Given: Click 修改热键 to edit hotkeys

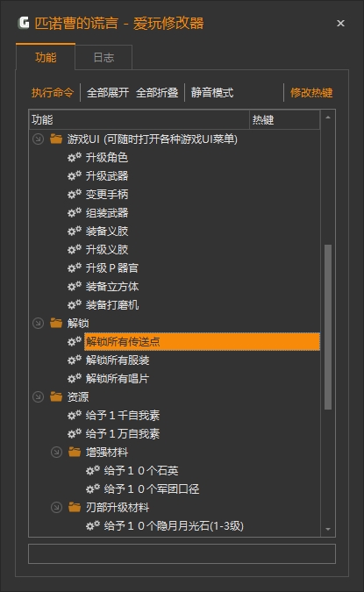Looking at the screenshot, I should (311, 92).
